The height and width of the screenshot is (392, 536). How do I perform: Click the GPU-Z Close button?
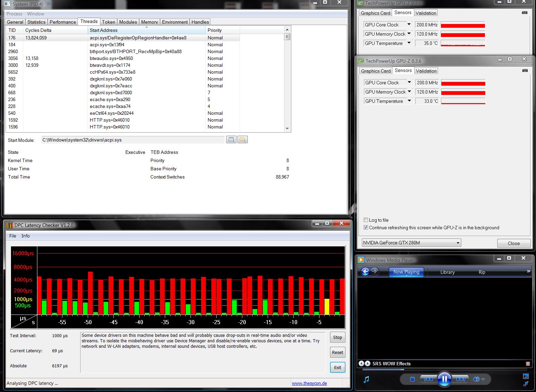pos(514,243)
